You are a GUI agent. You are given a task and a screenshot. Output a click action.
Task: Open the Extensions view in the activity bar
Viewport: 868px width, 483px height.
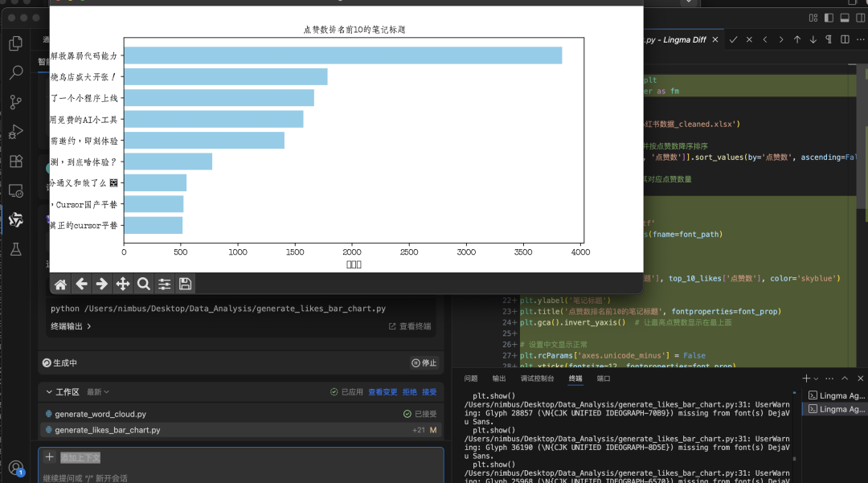tap(15, 161)
